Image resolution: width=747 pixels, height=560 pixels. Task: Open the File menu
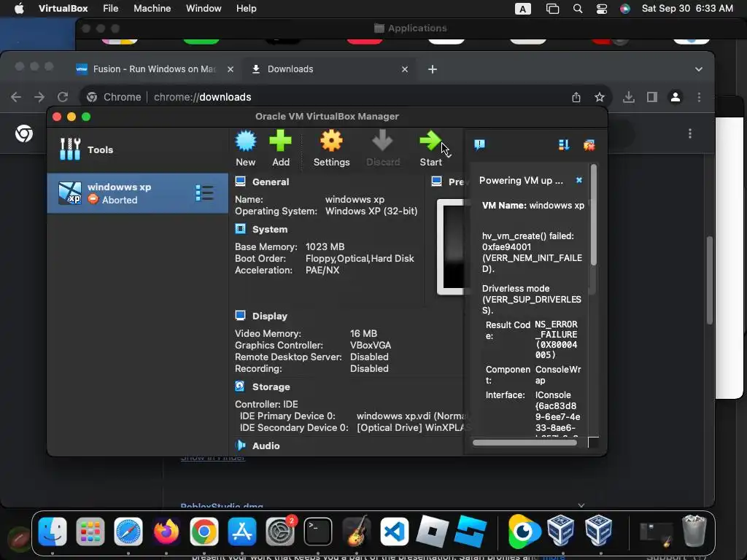point(111,9)
